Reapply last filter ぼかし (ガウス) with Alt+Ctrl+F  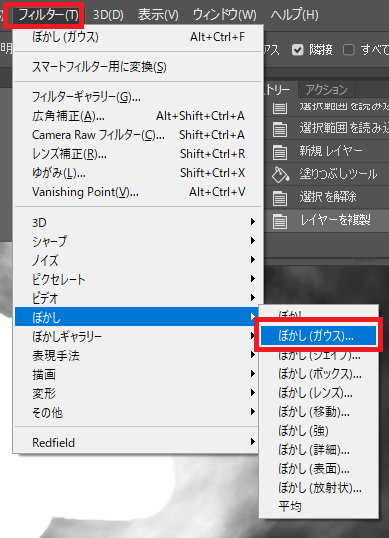pos(138,37)
